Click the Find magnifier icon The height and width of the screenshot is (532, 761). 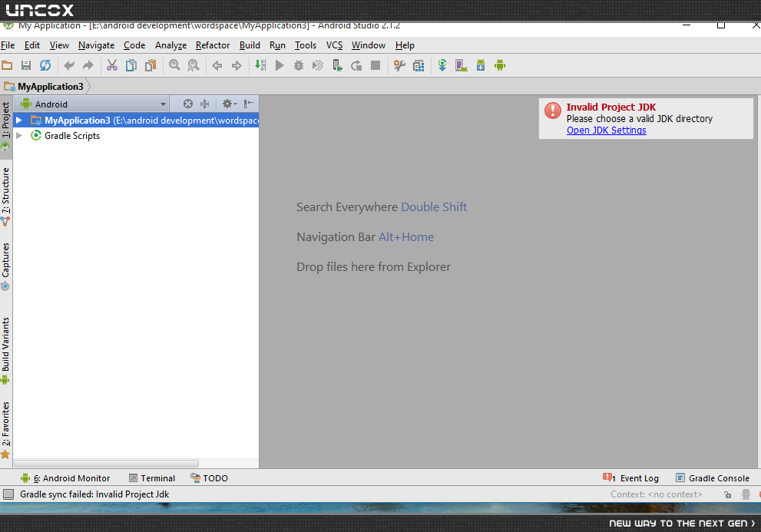click(x=175, y=65)
